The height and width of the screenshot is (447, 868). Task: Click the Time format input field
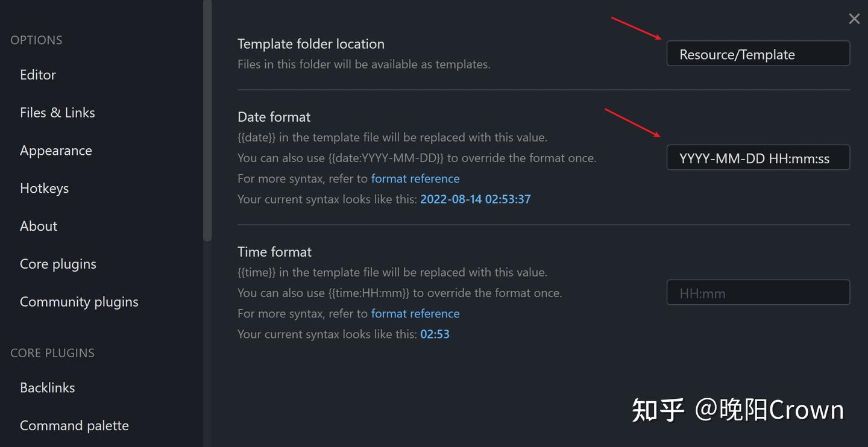coord(758,293)
